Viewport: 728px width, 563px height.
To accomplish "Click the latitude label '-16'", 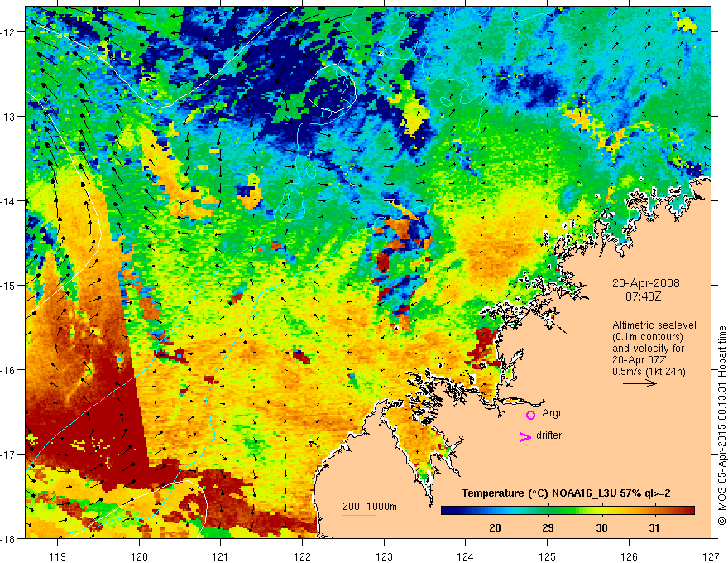I will (x=9, y=370).
